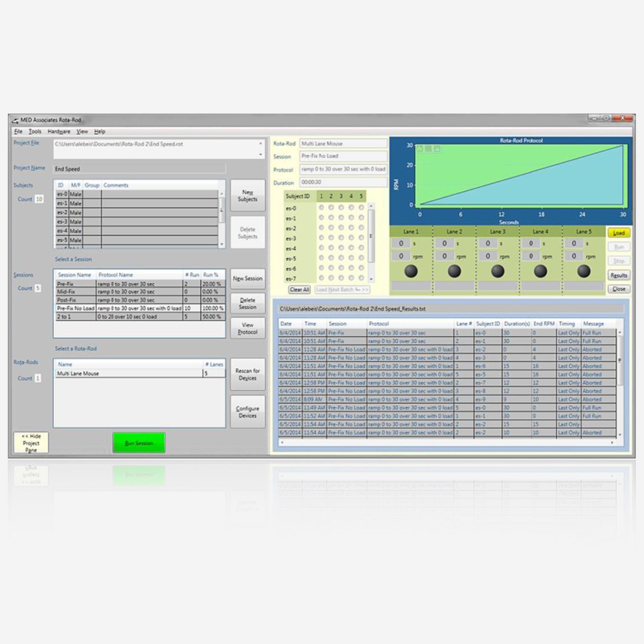Click the Lane 4 status indicator light
The width and height of the screenshot is (644, 644).
coord(540,271)
